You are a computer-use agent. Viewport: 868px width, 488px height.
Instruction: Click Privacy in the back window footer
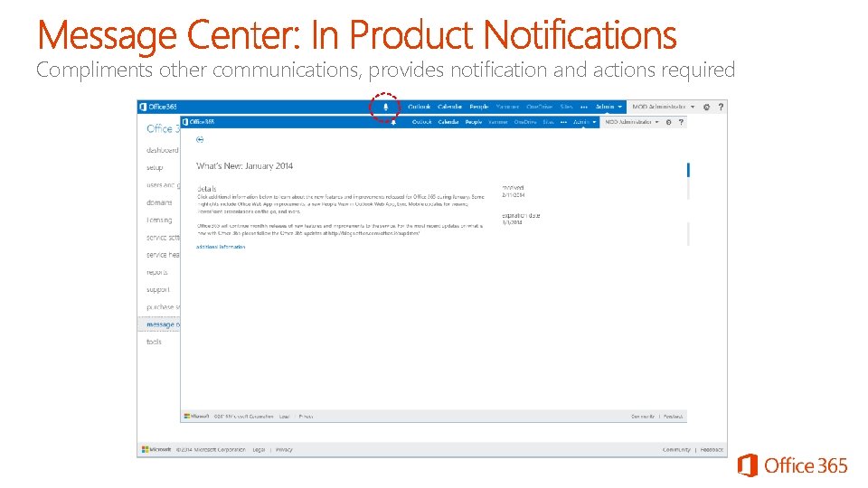coord(284,450)
